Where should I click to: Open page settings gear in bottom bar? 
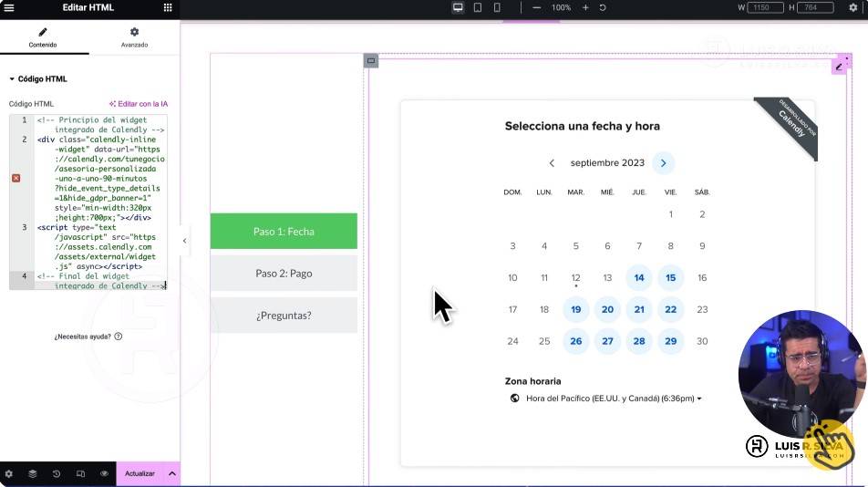(9, 473)
